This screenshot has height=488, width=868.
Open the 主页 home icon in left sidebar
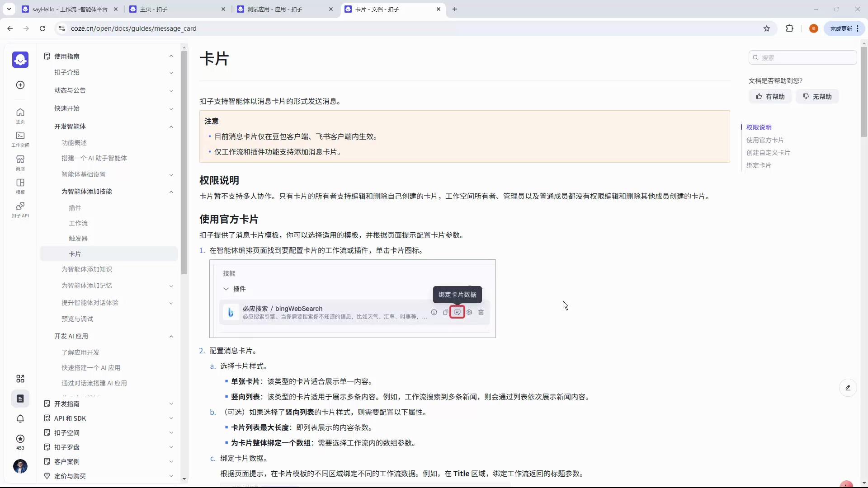click(20, 116)
